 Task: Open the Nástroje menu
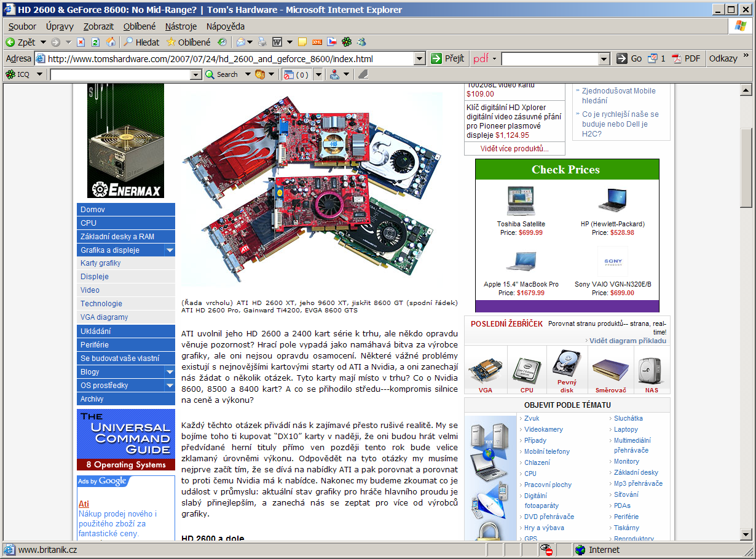click(x=181, y=26)
